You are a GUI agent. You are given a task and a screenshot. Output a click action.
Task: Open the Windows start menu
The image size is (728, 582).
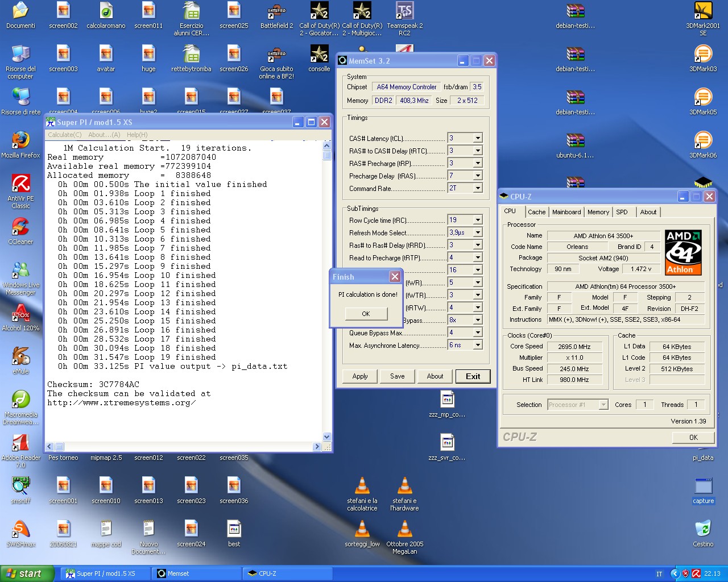(27, 573)
